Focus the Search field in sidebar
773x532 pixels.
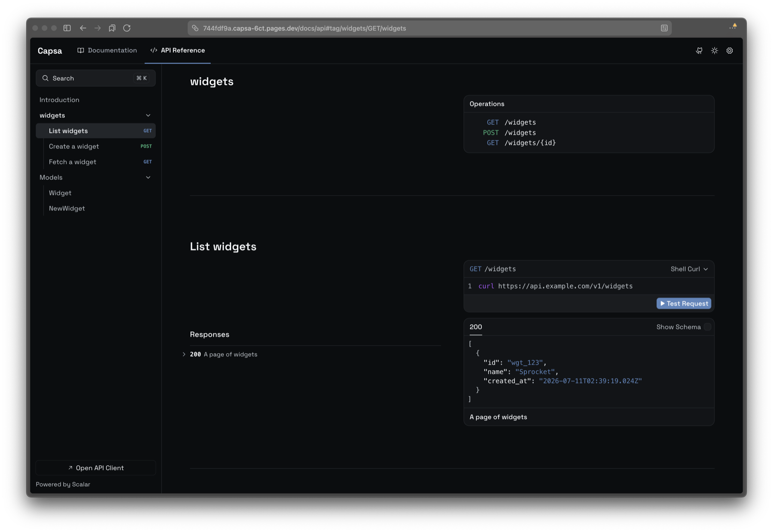(x=96, y=78)
